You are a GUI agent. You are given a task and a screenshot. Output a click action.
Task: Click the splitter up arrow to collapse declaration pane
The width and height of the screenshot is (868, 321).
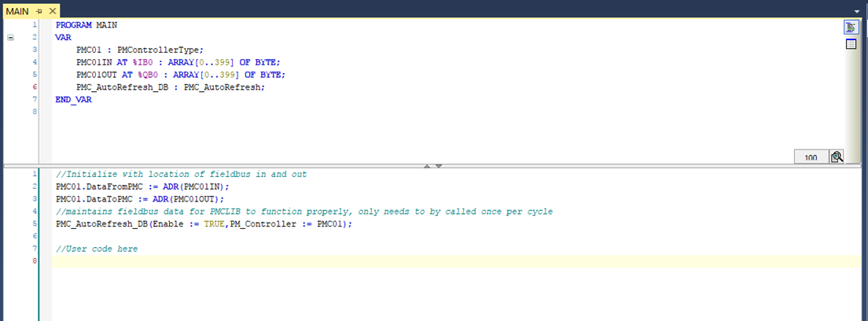click(428, 166)
